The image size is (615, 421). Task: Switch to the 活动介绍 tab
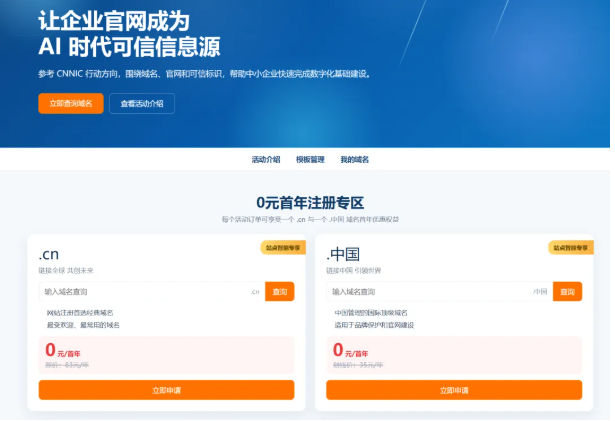(266, 159)
